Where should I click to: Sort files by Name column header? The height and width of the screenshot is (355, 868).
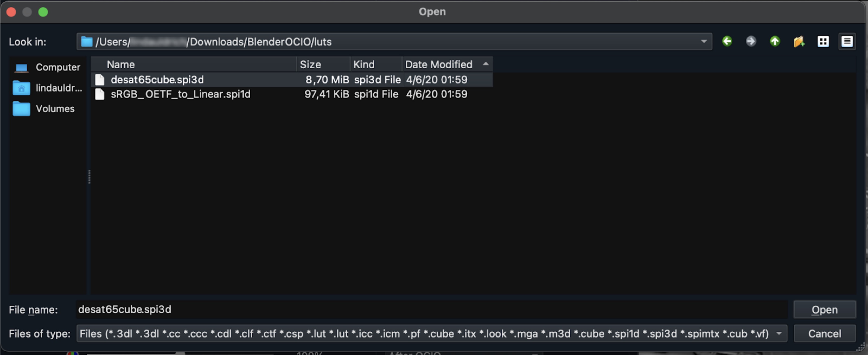coord(194,64)
